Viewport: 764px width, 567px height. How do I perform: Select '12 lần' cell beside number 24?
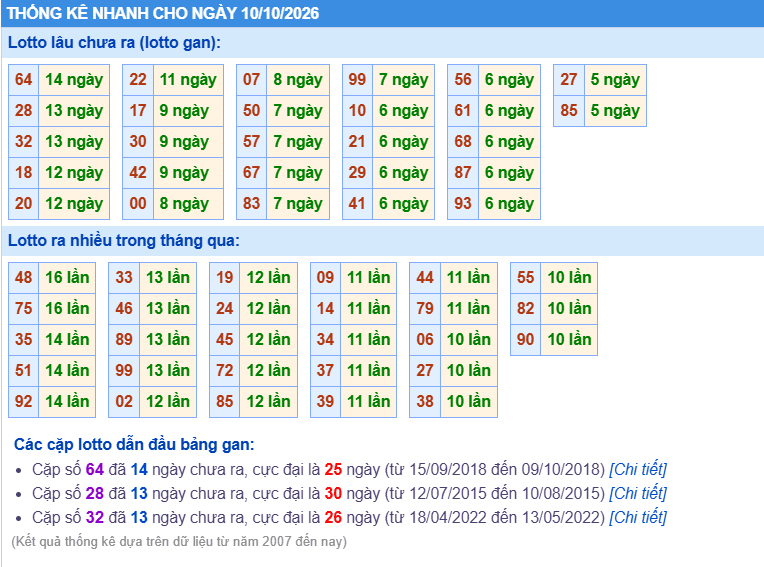[x=268, y=308]
